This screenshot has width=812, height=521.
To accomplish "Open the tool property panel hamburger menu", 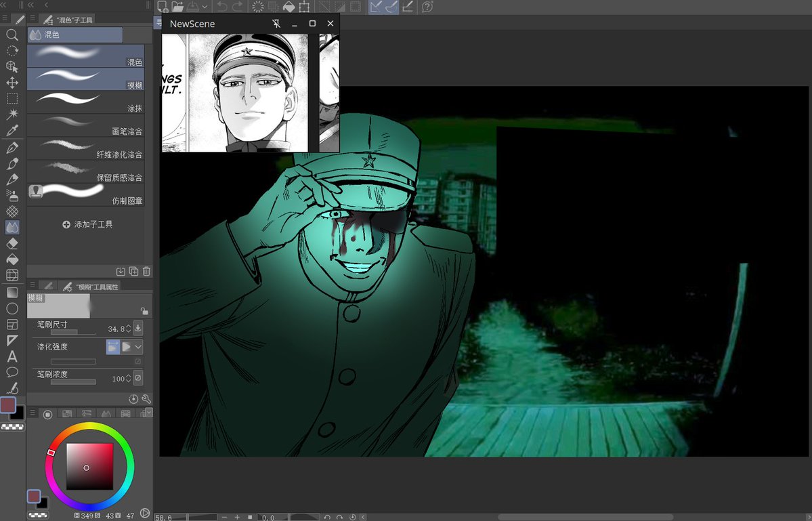I will pos(32,285).
